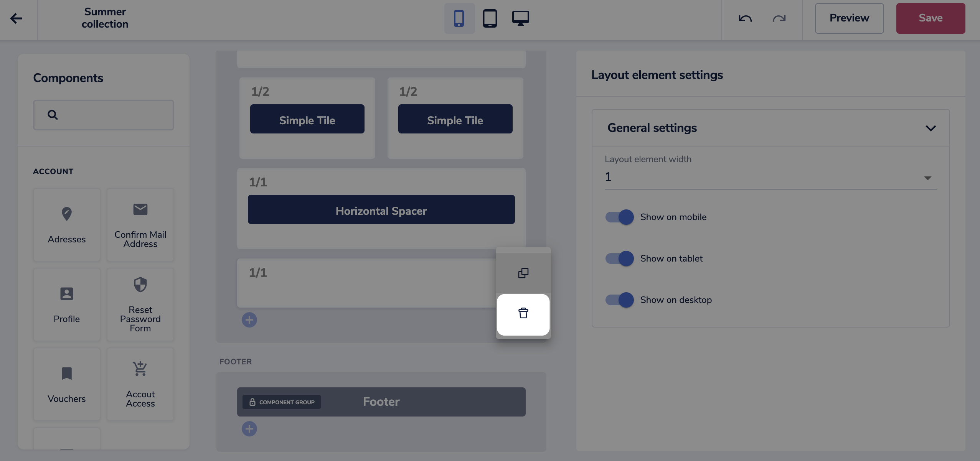
Task: Save the page layout
Action: [931, 18]
